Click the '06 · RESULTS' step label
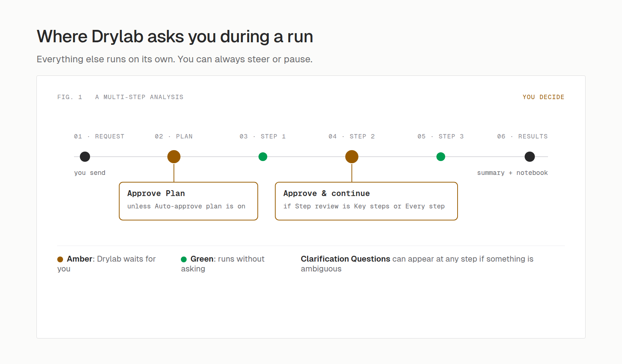Screen dimensions: 622x364 (522, 136)
